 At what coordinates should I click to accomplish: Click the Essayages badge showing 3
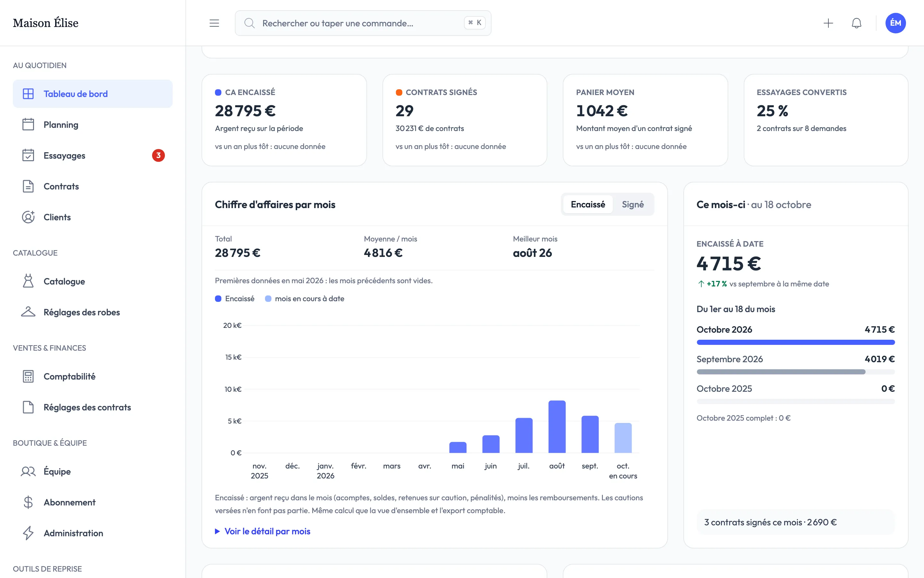[x=158, y=155]
